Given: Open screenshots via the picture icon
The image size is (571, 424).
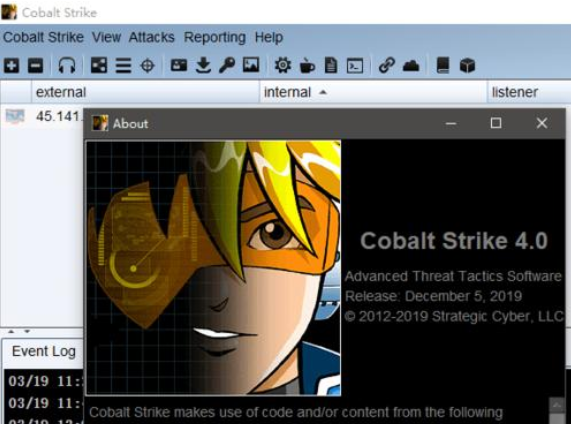Looking at the screenshot, I should [x=251, y=66].
